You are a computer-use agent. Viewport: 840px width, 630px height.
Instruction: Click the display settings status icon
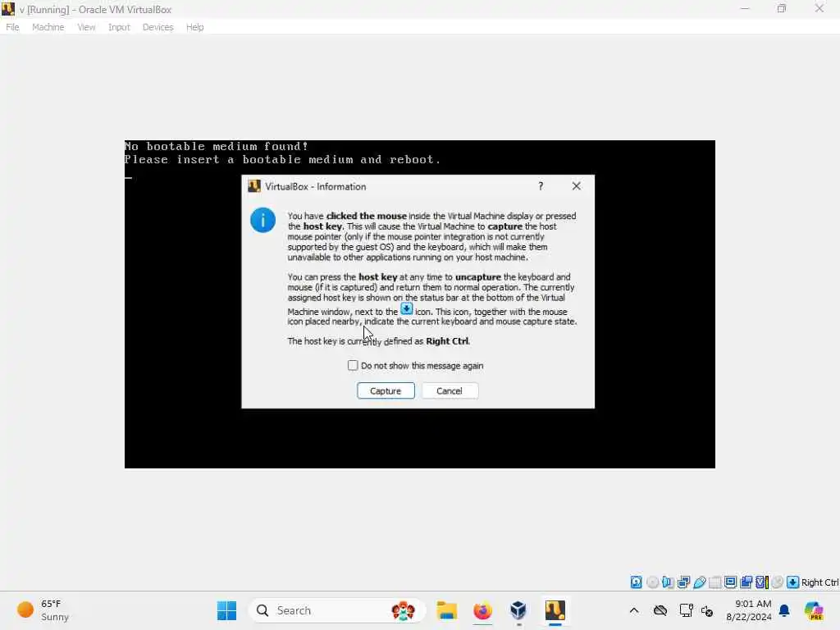tap(731, 582)
